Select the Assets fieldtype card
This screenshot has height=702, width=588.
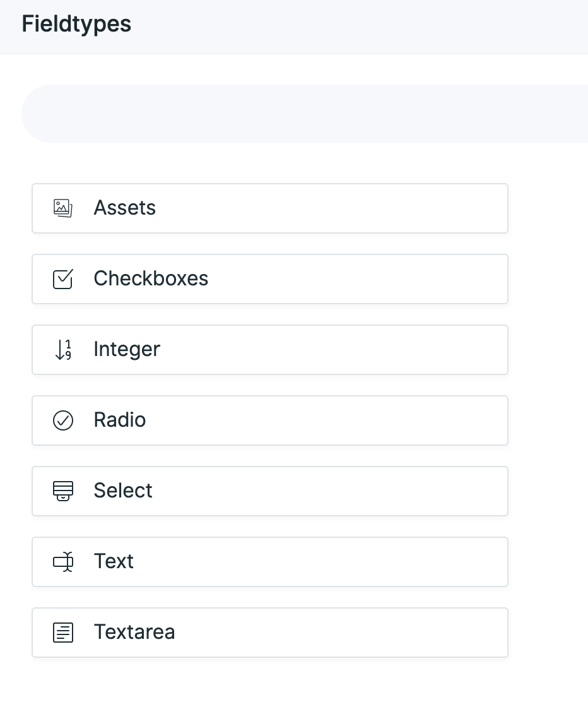coord(270,207)
